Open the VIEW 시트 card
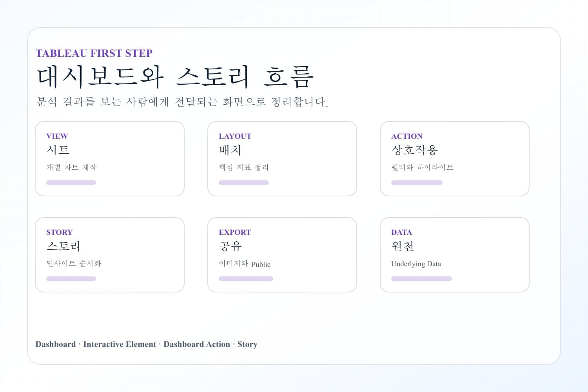This screenshot has width=588, height=392. tap(110, 159)
